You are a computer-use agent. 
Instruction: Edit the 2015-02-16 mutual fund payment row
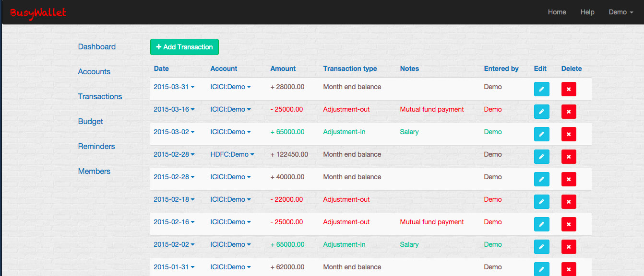(541, 224)
